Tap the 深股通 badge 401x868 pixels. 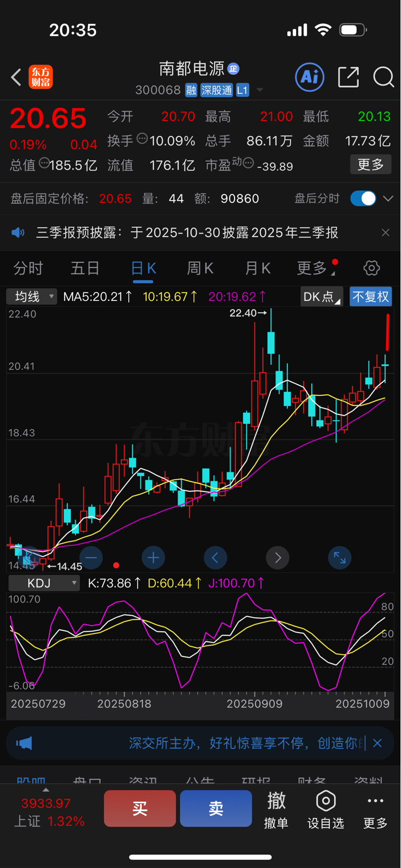coord(216,90)
